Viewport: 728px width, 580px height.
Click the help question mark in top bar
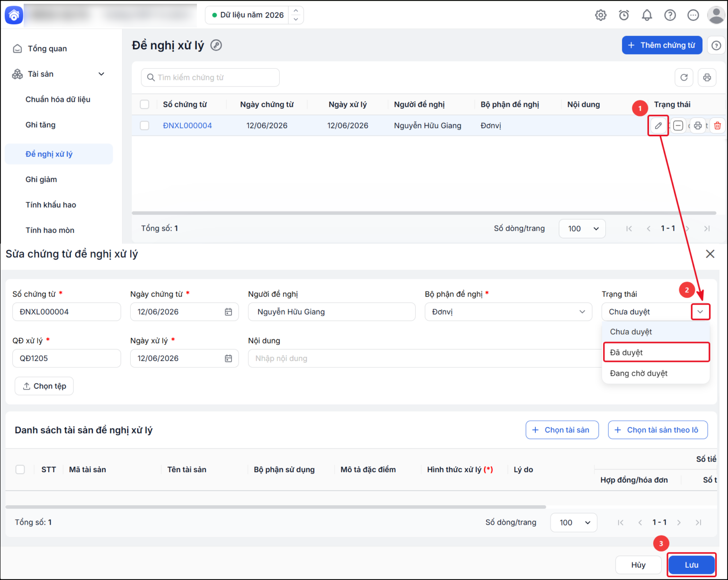pyautogui.click(x=670, y=15)
